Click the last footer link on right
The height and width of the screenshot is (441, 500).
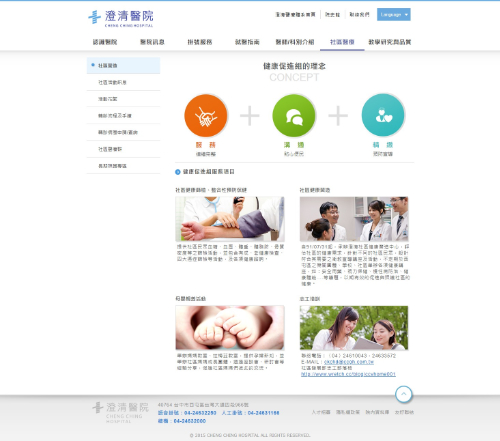(404, 412)
